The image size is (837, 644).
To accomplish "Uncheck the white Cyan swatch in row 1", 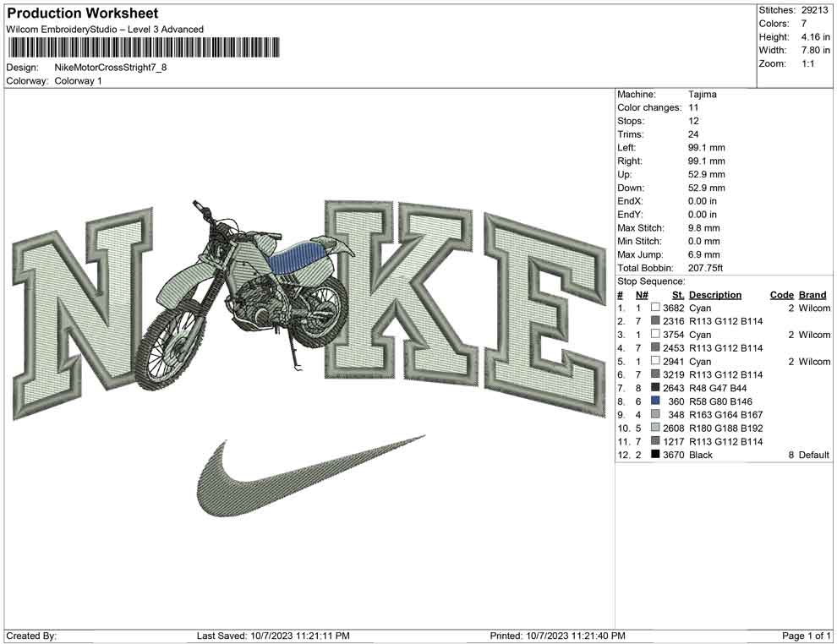I will point(655,308).
